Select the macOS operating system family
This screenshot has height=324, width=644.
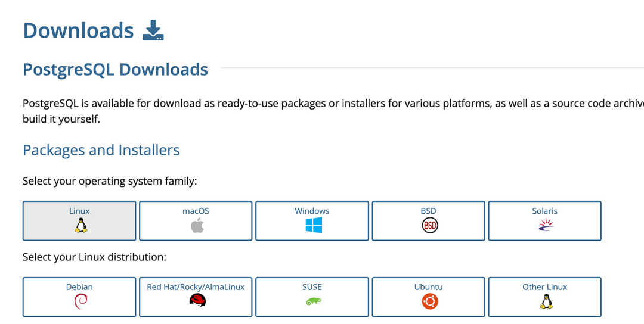[x=196, y=211]
